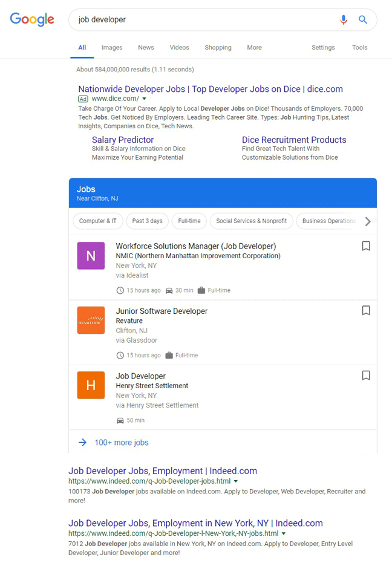Click the arrow icon beside 100+ more jobs
Image resolution: width=392 pixels, height=566 pixels.
83,442
